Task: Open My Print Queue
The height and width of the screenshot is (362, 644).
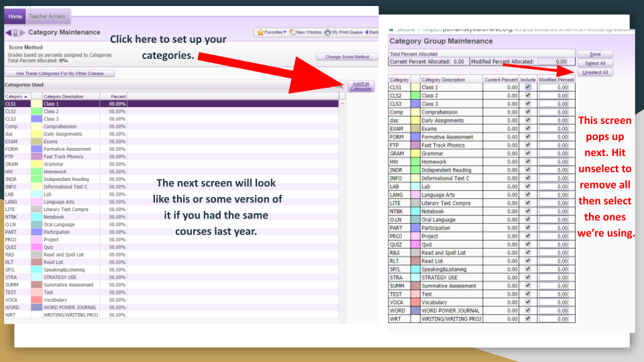Action: point(343,32)
